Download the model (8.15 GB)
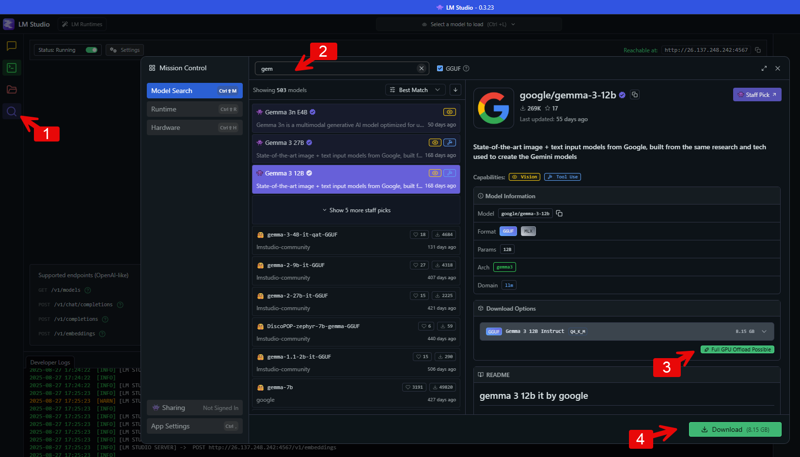 coord(735,429)
